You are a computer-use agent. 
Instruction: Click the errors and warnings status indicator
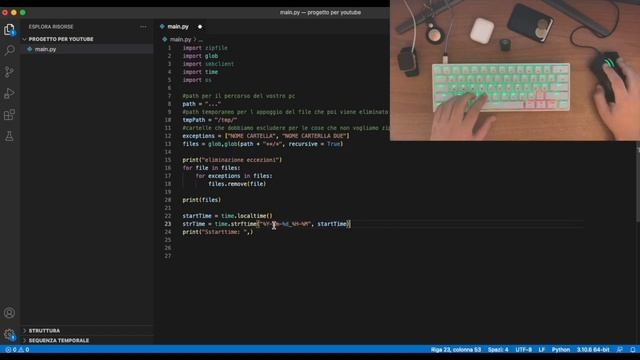17,350
